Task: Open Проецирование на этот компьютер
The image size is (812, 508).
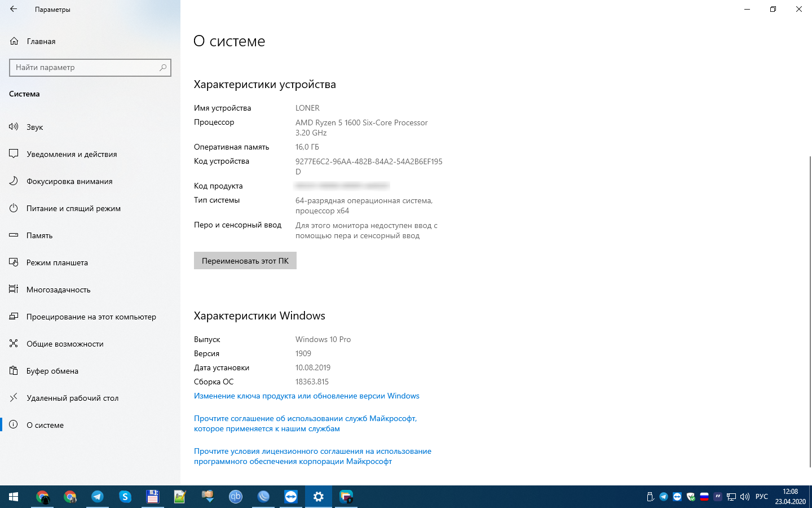Action: [x=90, y=317]
